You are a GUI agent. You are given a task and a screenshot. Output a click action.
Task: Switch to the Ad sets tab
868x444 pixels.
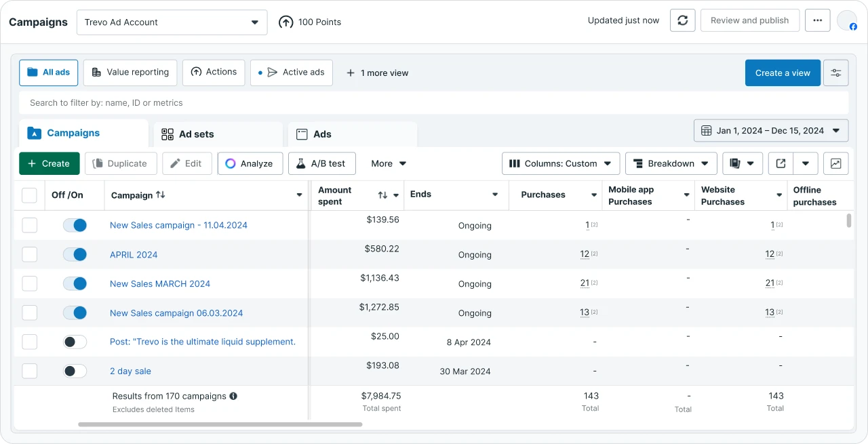pos(218,134)
